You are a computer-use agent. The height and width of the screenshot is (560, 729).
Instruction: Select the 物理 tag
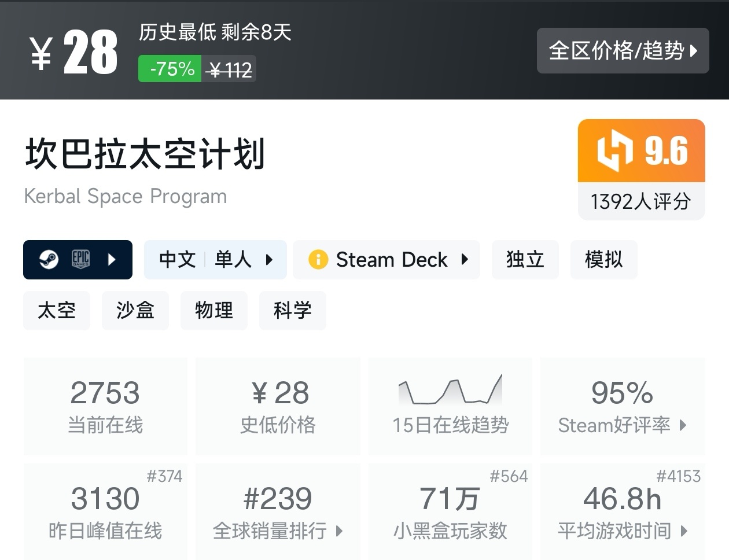point(214,311)
